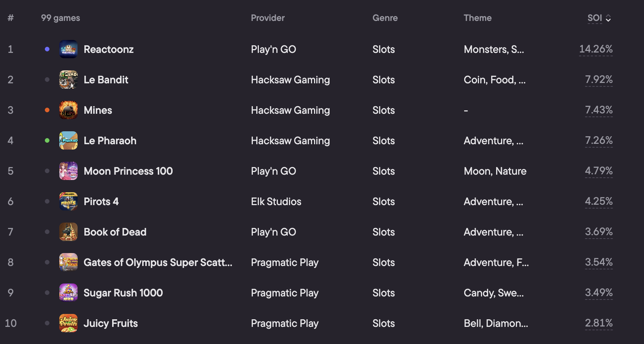Select the Genre column header

coord(385,18)
